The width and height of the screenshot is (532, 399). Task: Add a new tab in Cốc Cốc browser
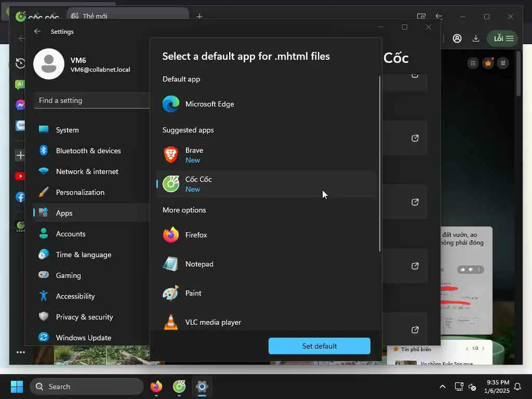click(199, 16)
